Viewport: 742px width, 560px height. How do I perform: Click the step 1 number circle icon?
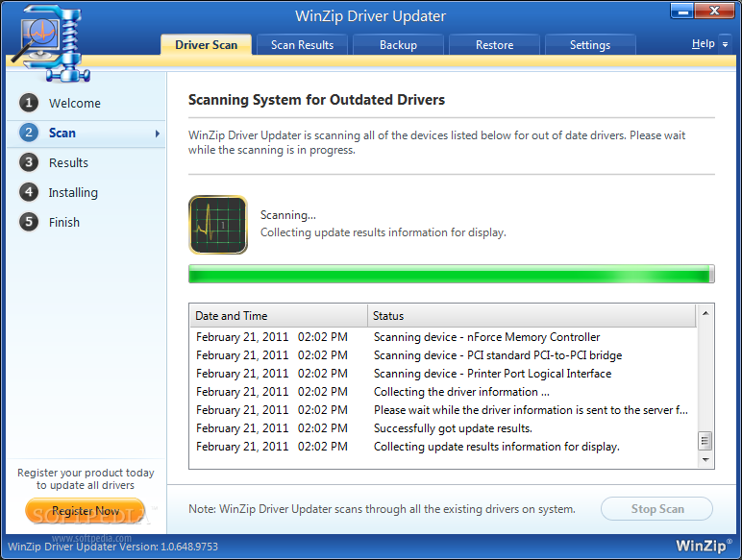[29, 103]
